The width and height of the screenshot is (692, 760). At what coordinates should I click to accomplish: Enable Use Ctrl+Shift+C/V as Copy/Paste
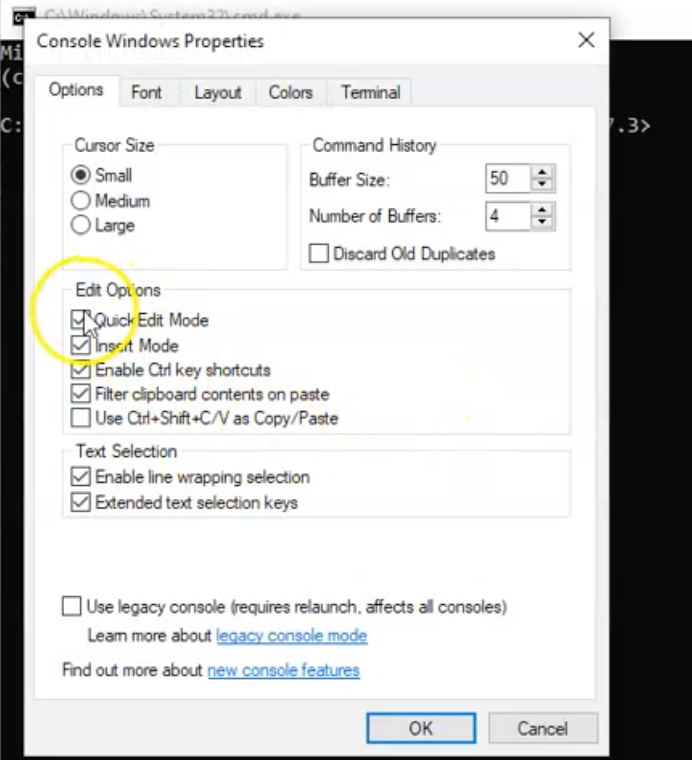click(81, 418)
